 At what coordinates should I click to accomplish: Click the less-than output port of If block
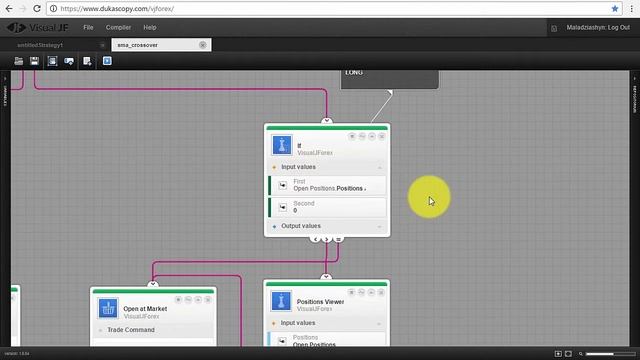(315, 239)
